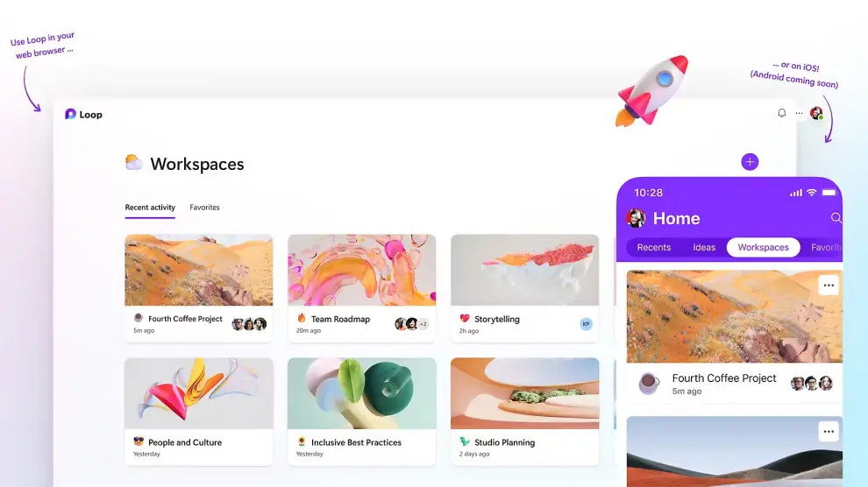Image resolution: width=868 pixels, height=487 pixels.
Task: Select the Recent activity tab
Action: point(150,208)
